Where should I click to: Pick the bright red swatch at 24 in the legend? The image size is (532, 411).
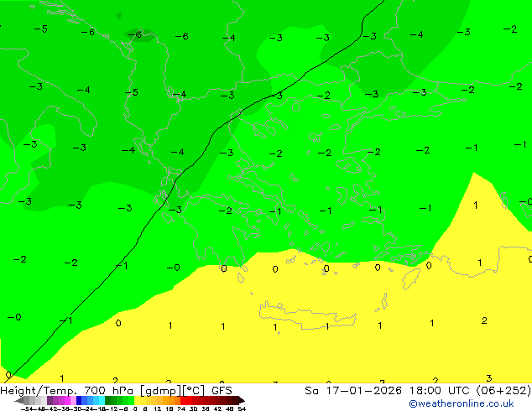coord(183,400)
